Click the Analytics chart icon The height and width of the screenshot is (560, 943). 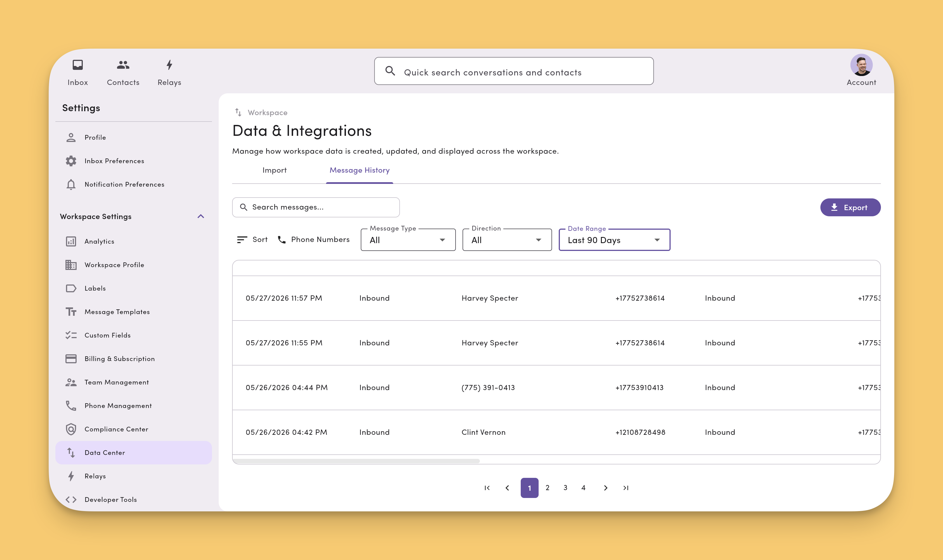[x=71, y=241]
